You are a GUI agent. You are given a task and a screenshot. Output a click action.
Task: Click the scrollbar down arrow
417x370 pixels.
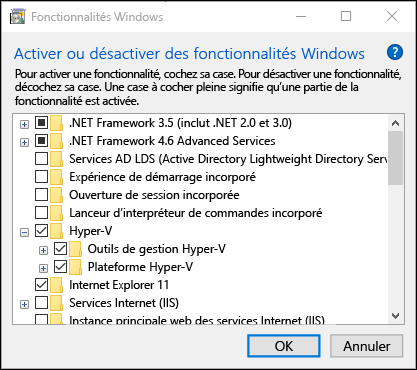(x=396, y=316)
